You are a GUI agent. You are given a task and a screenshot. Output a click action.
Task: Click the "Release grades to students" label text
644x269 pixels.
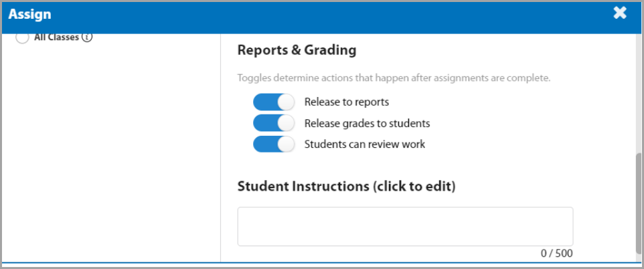[x=367, y=123]
